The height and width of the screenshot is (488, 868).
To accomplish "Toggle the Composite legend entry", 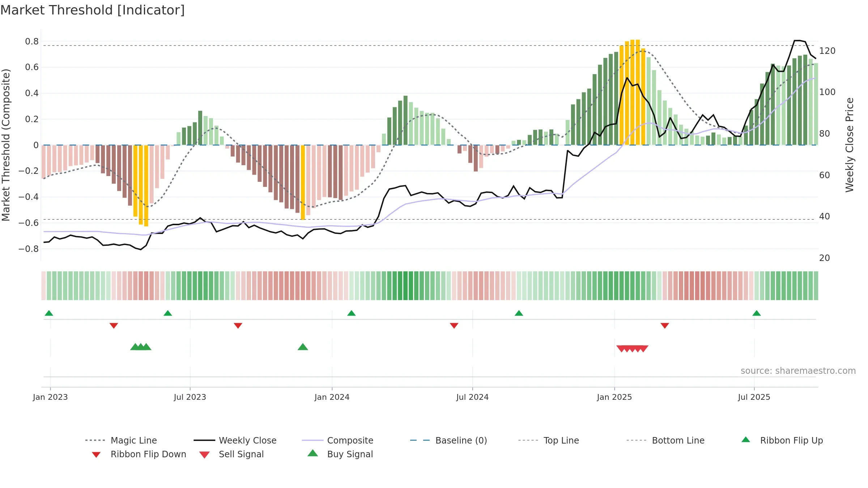I will coord(337,440).
